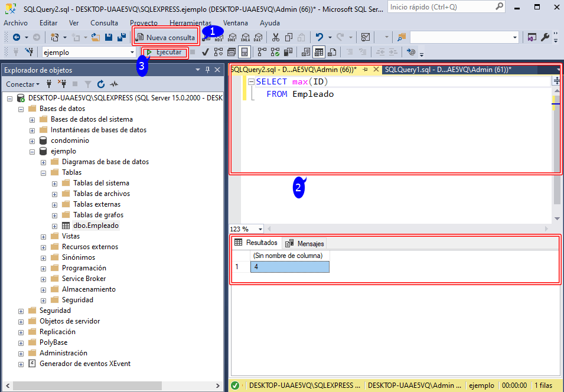Parse the query with the checkmark icon
Image resolution: width=564 pixels, height=392 pixels.
pos(205,52)
